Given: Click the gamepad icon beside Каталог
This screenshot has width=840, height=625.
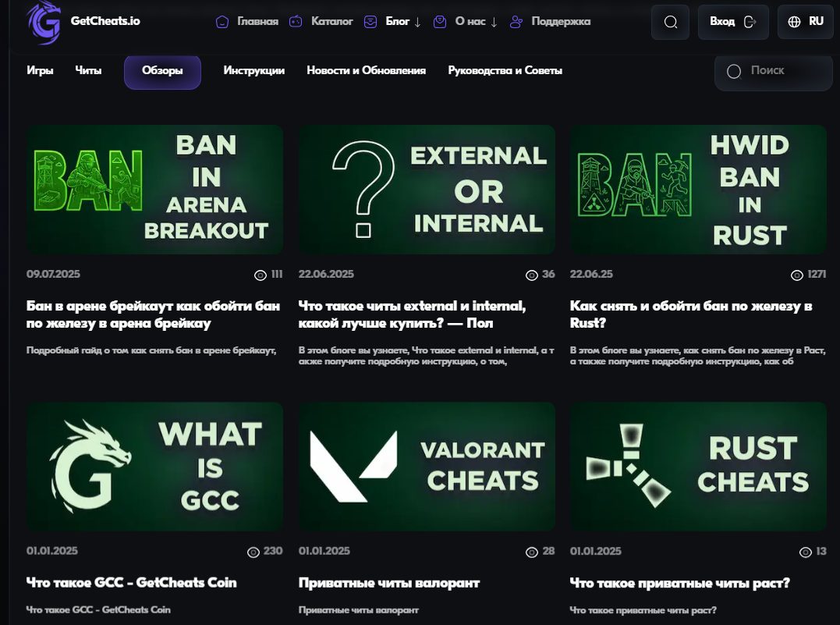Looking at the screenshot, I should pyautogui.click(x=296, y=22).
